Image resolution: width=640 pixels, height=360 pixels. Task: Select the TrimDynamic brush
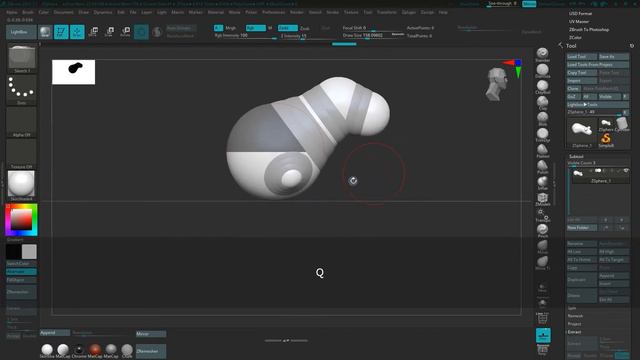click(542, 134)
